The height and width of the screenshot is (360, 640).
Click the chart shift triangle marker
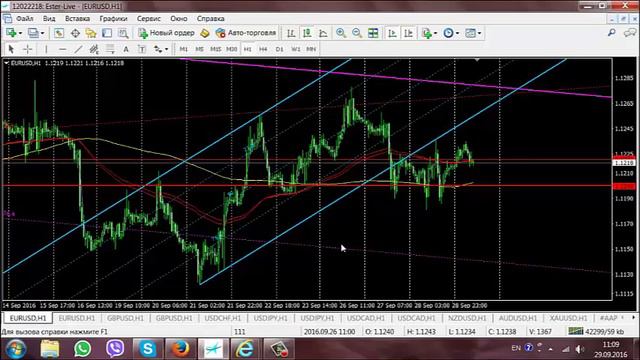click(x=477, y=60)
